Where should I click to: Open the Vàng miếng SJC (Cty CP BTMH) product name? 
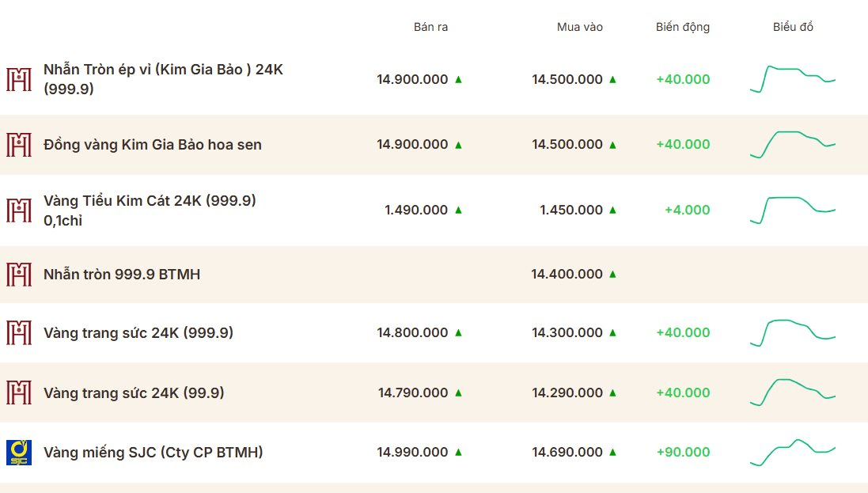(x=154, y=453)
